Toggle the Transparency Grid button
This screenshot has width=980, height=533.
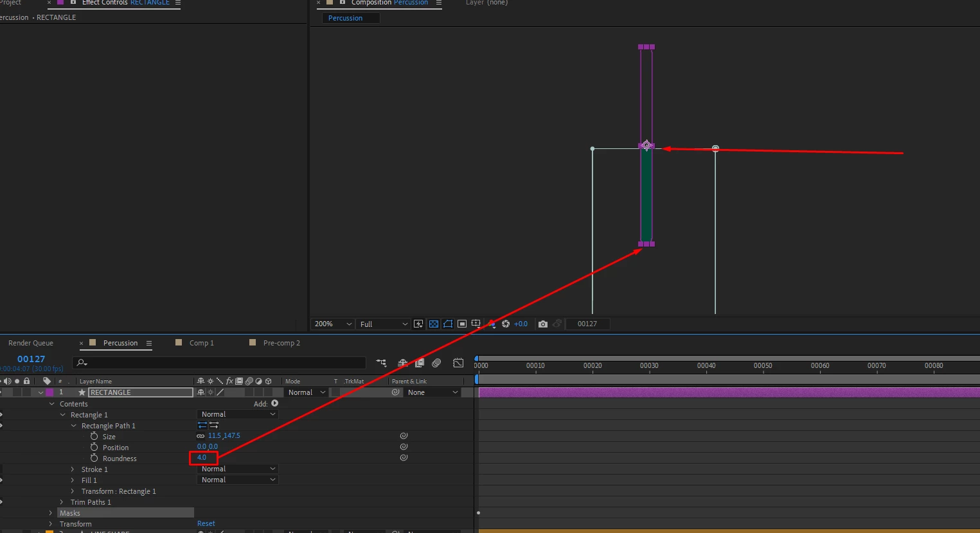434,324
